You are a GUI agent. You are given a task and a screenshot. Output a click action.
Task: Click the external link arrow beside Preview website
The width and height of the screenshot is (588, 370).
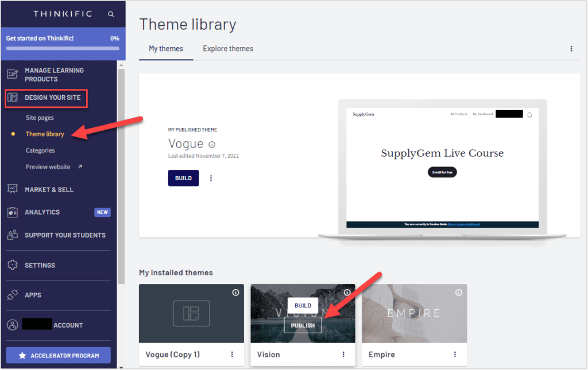coord(80,167)
